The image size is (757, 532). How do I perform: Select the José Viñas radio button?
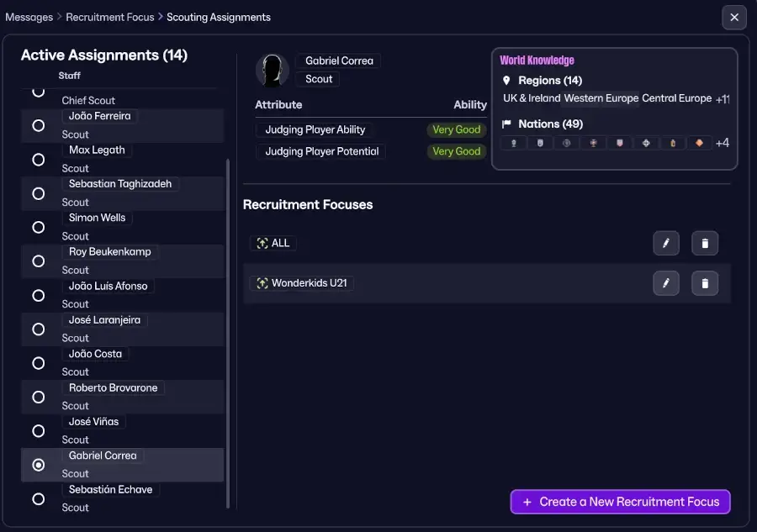(x=38, y=430)
